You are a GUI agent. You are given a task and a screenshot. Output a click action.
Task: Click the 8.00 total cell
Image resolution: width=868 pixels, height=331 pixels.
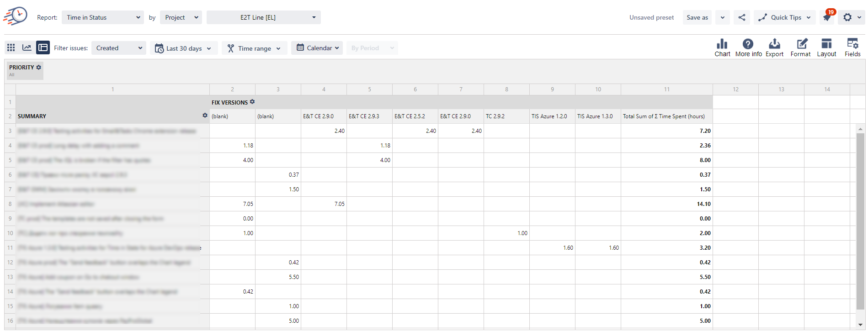point(666,160)
